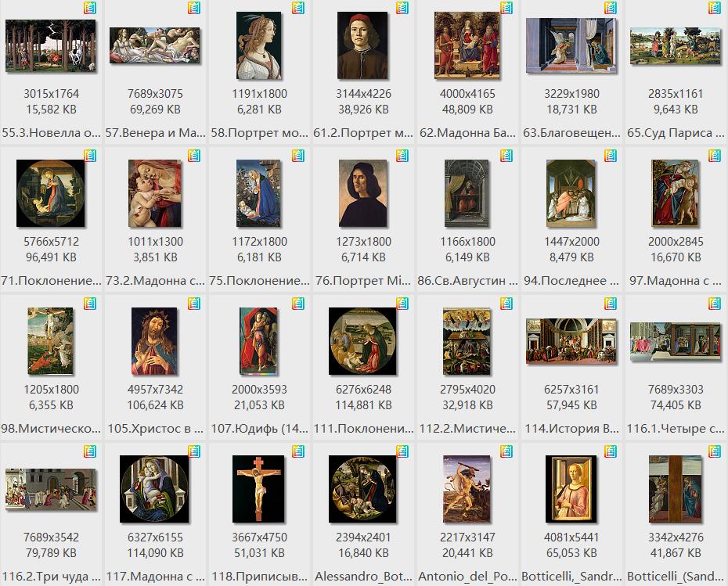728x586 pixels.
Task: Click the dimensions text "4957x7342"
Action: [155, 390]
